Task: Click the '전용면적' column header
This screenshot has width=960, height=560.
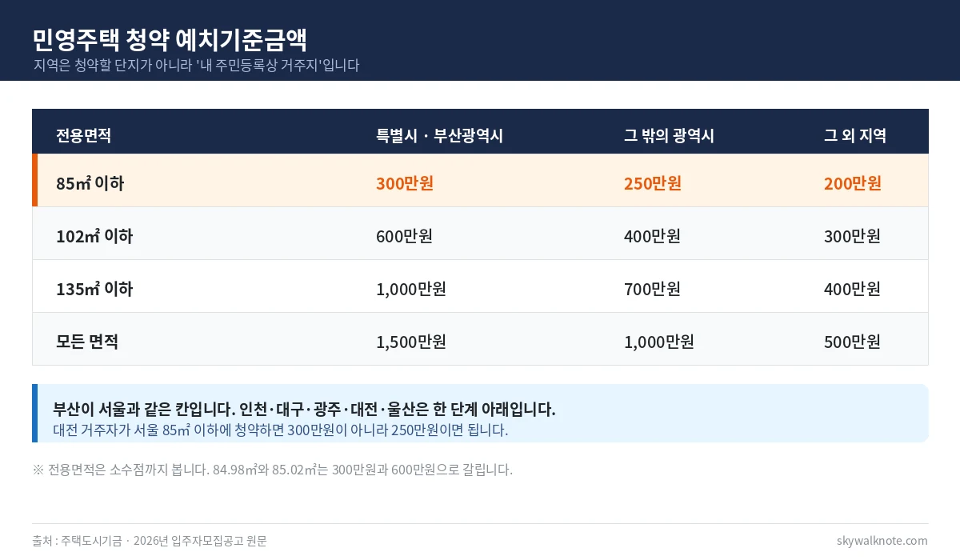Action: pyautogui.click(x=83, y=136)
